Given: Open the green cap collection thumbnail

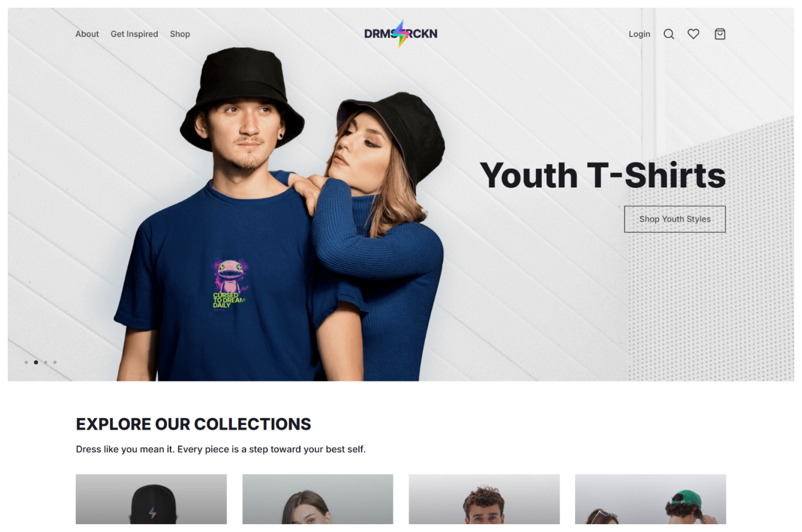Looking at the screenshot, I should tap(651, 499).
